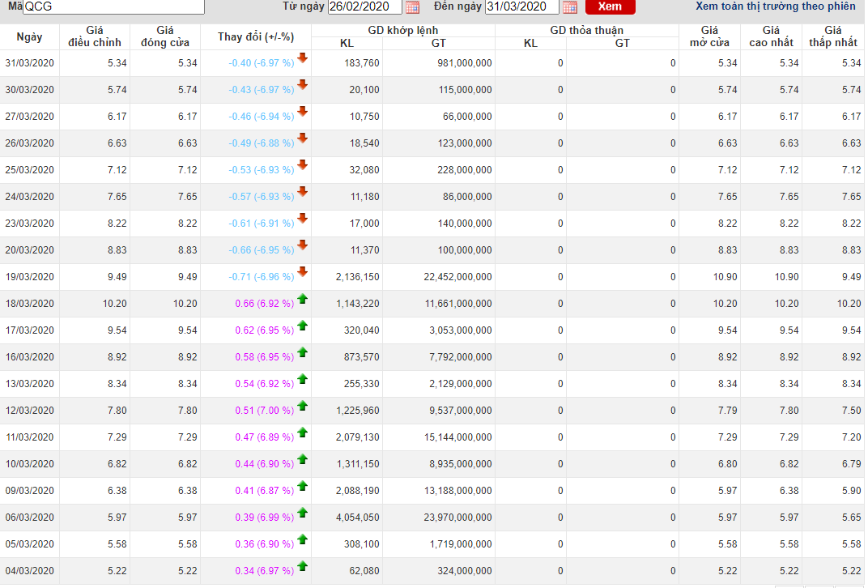This screenshot has height=588, width=868.
Task: Click red down arrow on 31/03/2020 row
Action: [302, 58]
